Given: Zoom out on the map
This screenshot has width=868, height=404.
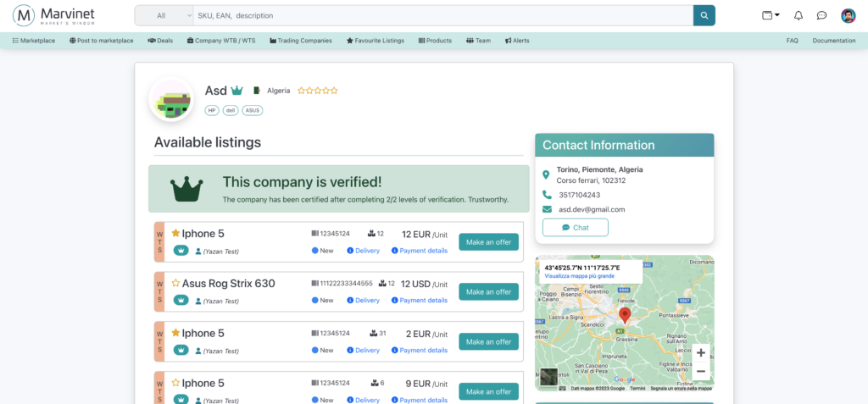Looking at the screenshot, I should coord(700,371).
